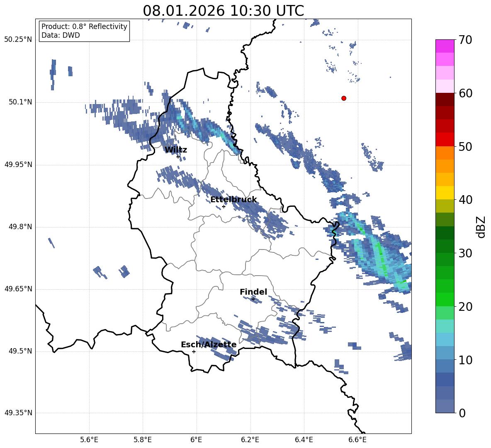Screen dimensions: 491x448
Task: Click the dark red colorbar segment below 60
Action: (445, 99)
